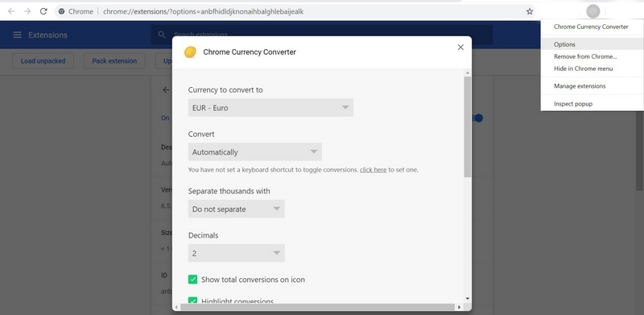Toggle Highlight conversions checkbox
Image resolution: width=644 pixels, height=315 pixels.
pos(192,300)
